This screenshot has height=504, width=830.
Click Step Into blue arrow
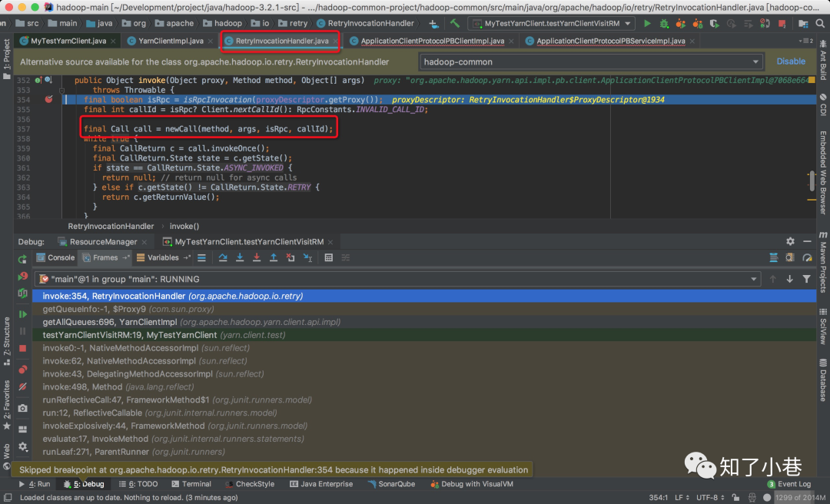click(x=240, y=258)
